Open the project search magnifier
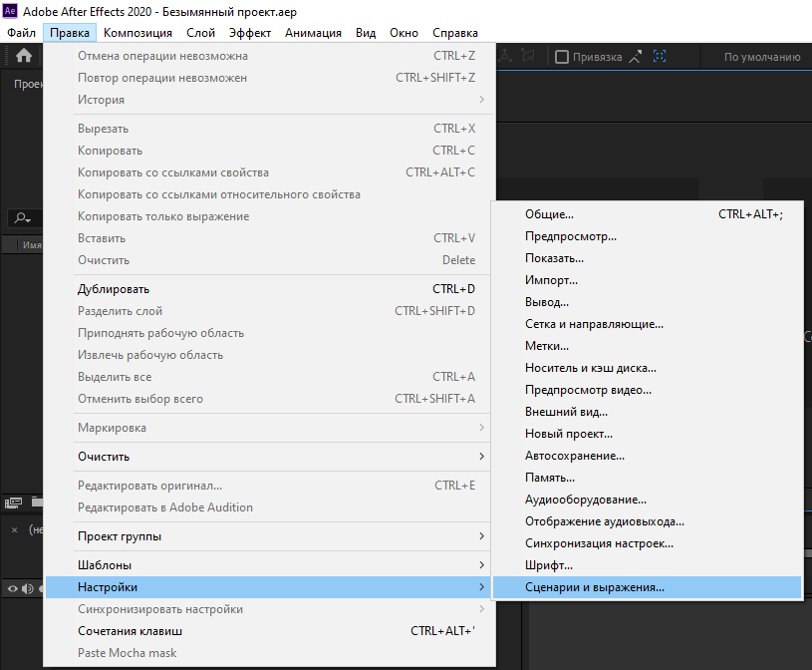Viewport: 812px width, 670px height. pyautogui.click(x=22, y=218)
